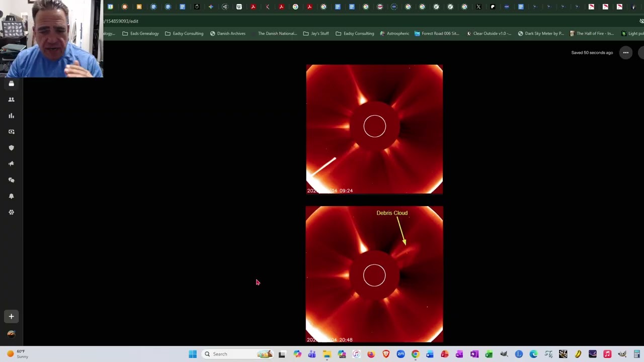Open the Eads Genealogy bookmark folder
644x362 pixels.
[140, 34]
